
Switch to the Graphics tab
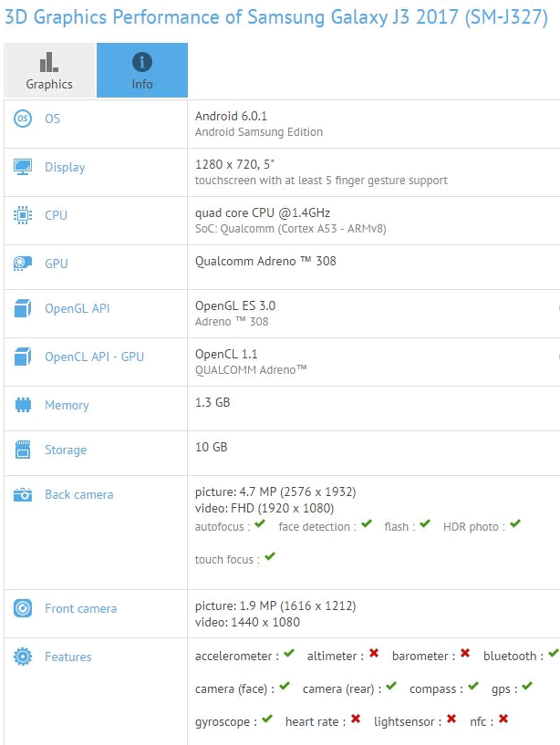pos(49,70)
